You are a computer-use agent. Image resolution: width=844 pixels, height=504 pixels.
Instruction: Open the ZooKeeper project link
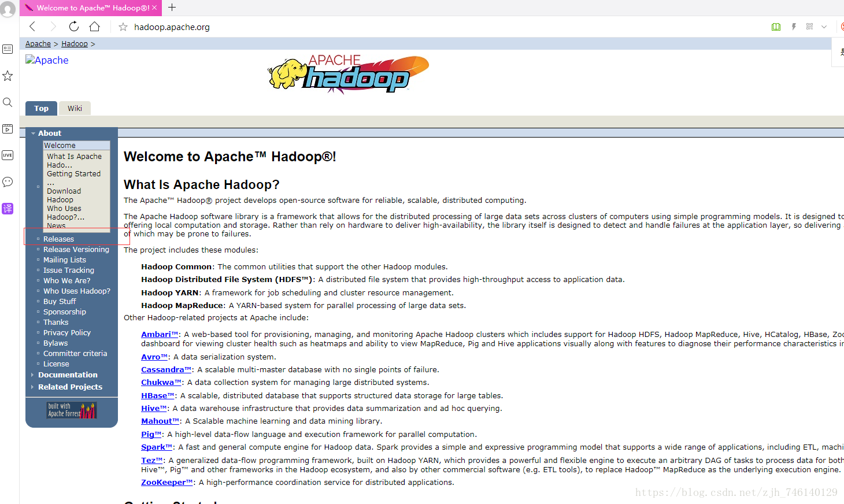(x=167, y=482)
